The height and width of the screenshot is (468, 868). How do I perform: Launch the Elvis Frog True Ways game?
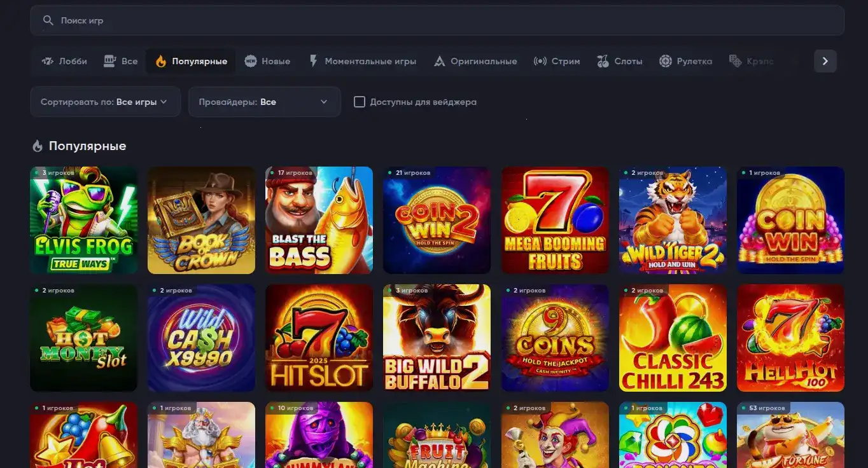(83, 220)
